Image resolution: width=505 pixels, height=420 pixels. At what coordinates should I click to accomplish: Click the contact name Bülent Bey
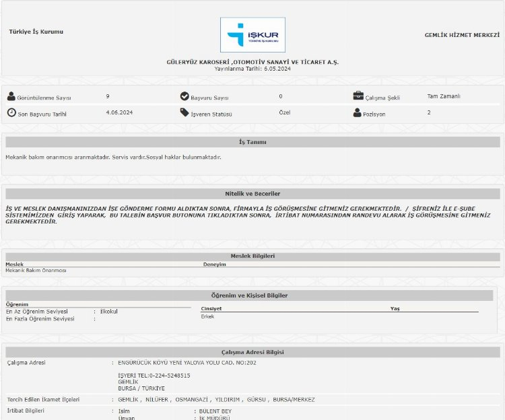pos(214,410)
